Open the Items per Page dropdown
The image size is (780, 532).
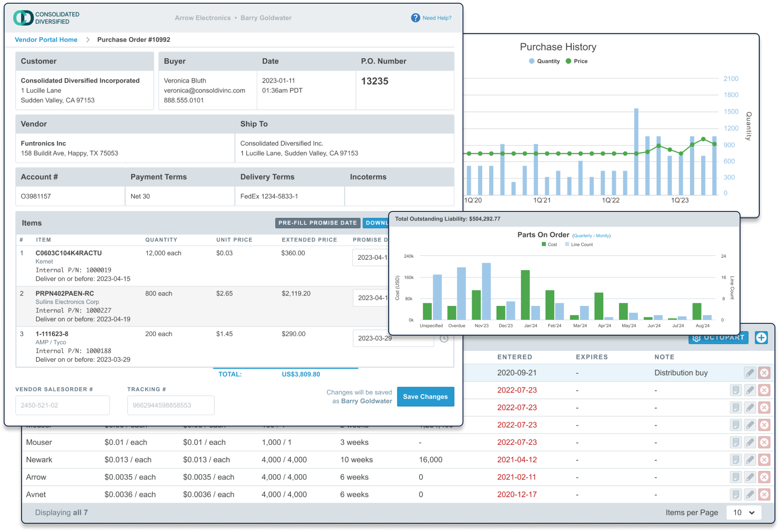pyautogui.click(x=744, y=513)
